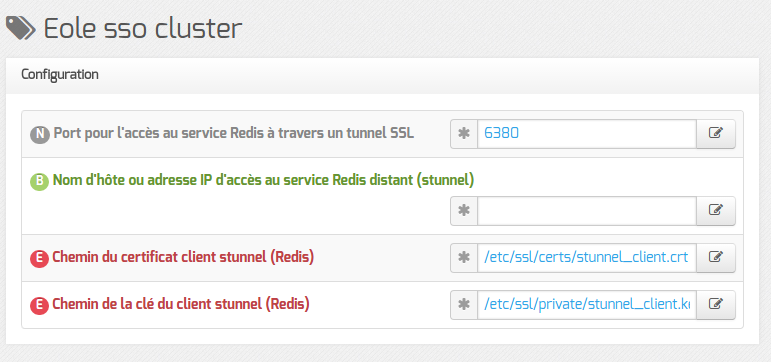Image resolution: width=771 pixels, height=362 pixels.
Task: Click the asterisk beside the 6380 port field
Action: coord(464,133)
